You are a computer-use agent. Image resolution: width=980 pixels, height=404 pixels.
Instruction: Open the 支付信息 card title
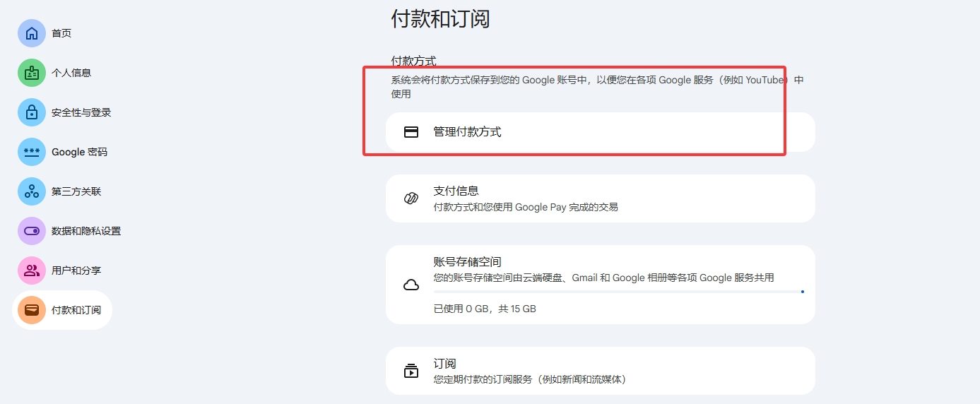[x=456, y=191]
